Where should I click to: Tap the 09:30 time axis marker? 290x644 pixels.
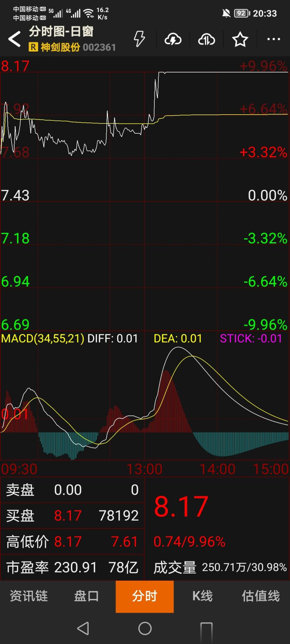tap(19, 469)
